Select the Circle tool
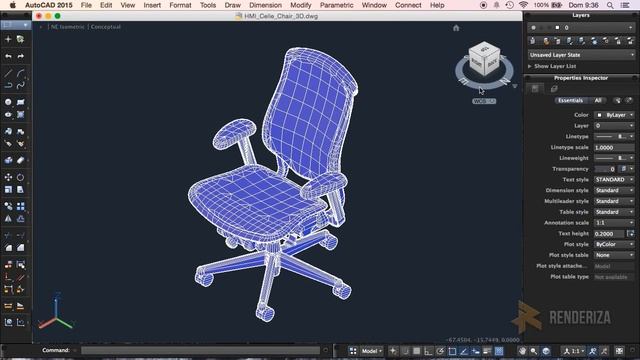The width and height of the screenshot is (640, 360). tap(8, 102)
